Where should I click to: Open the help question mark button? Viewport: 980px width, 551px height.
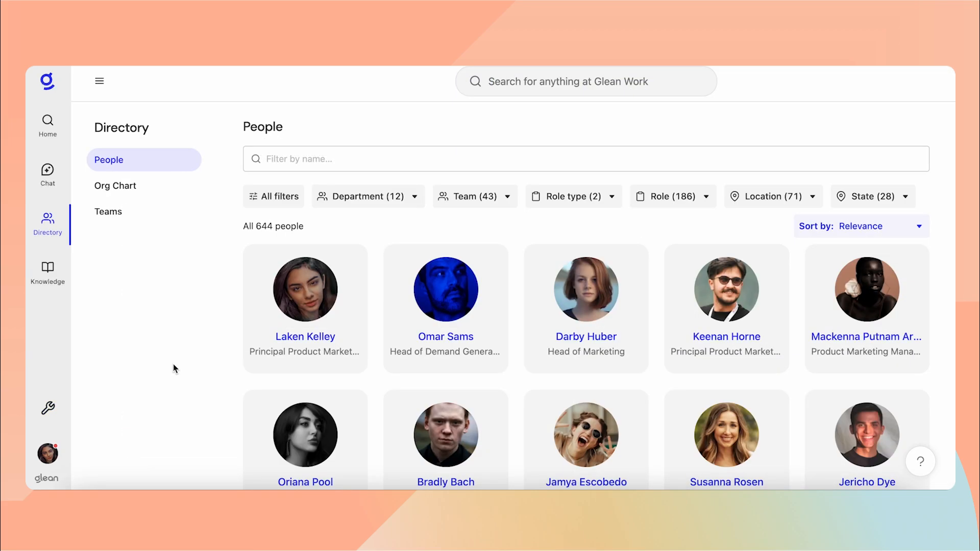tap(920, 461)
